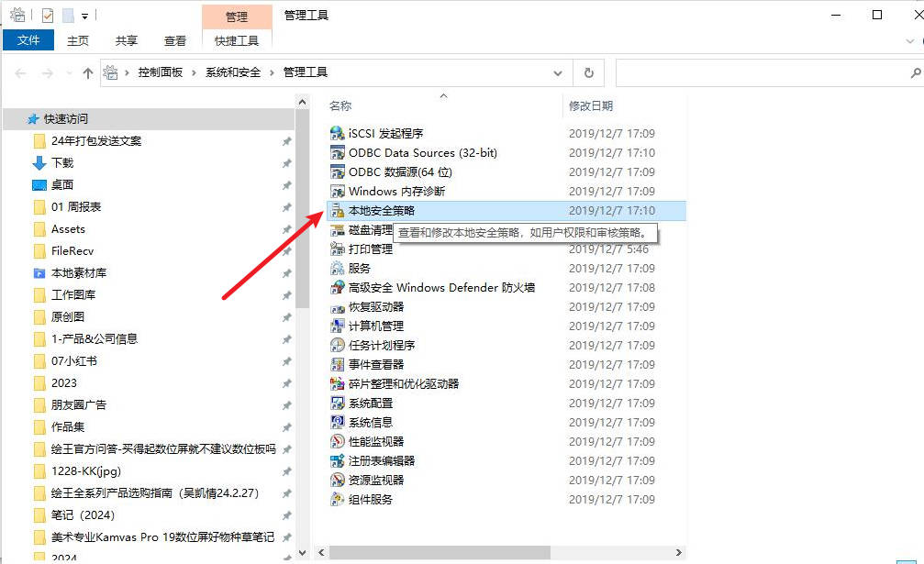Select the 系统信息 icon
This screenshot has height=564, width=924.
[337, 423]
